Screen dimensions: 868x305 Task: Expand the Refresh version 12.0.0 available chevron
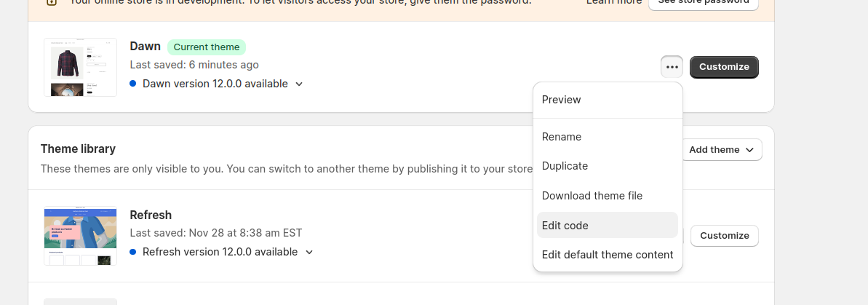coord(309,253)
